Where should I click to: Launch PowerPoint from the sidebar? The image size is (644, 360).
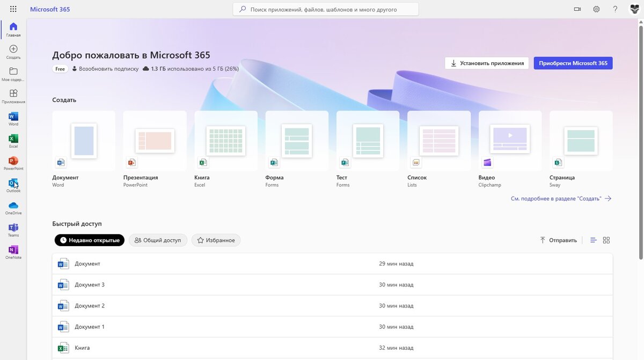[x=13, y=163]
